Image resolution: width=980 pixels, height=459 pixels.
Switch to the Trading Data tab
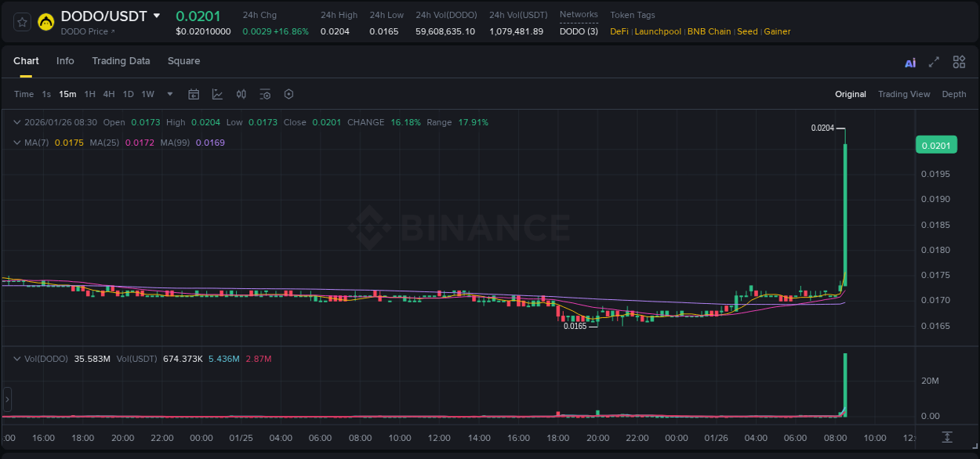pyautogui.click(x=121, y=61)
